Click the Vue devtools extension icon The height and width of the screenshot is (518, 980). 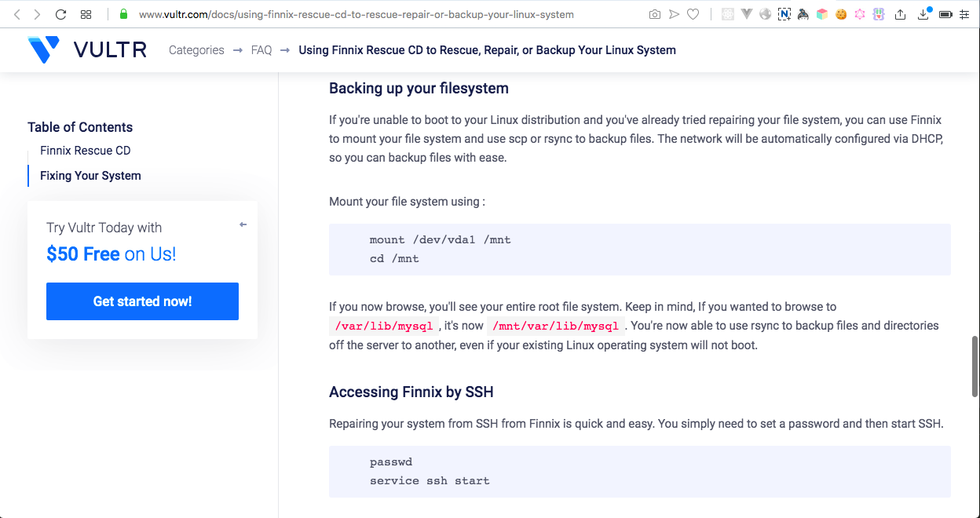[x=746, y=14]
